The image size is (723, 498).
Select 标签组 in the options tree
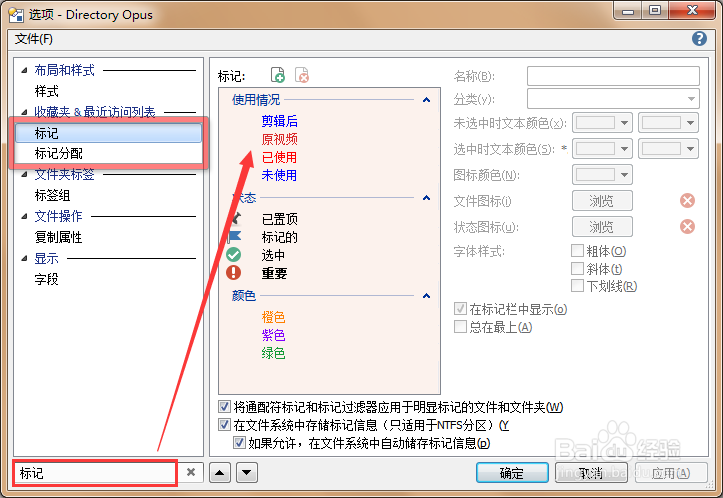(53, 195)
